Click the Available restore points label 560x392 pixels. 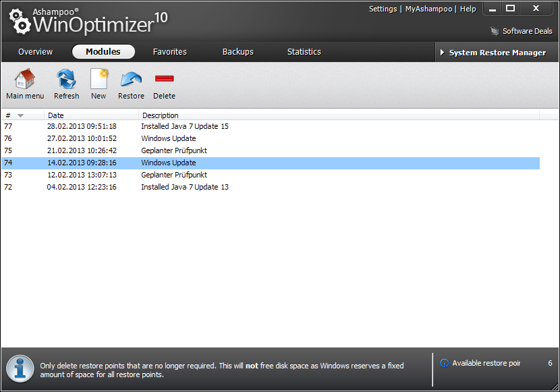[x=486, y=363]
